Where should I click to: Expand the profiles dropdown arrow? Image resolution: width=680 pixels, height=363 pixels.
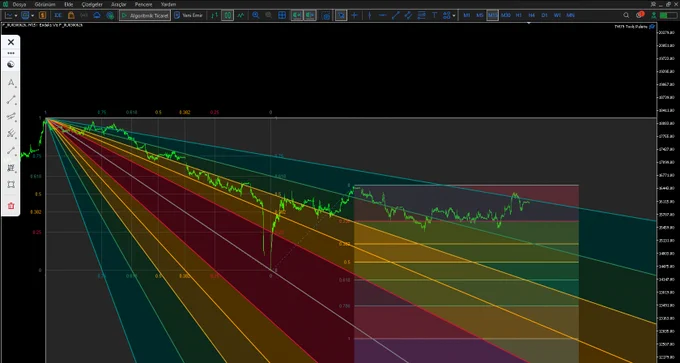click(x=33, y=16)
